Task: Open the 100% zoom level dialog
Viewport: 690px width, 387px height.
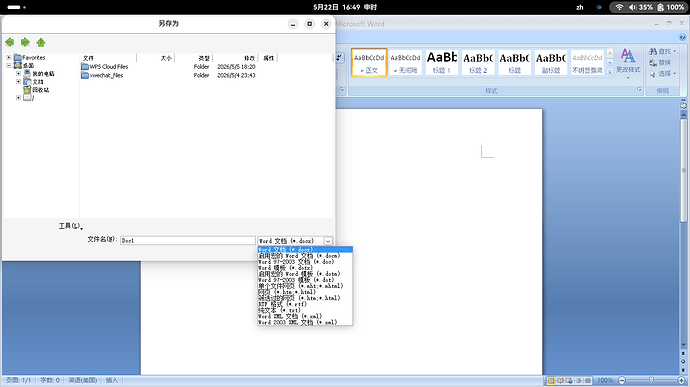Action: click(x=605, y=380)
